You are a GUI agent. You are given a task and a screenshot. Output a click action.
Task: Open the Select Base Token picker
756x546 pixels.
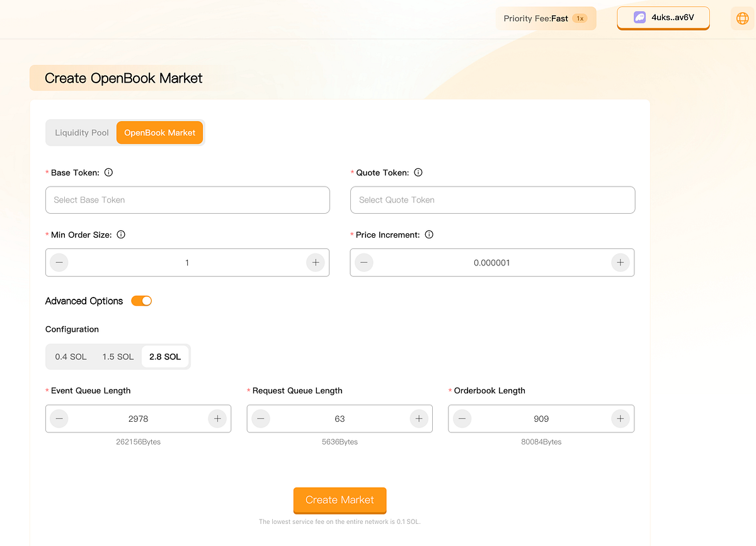pos(187,199)
